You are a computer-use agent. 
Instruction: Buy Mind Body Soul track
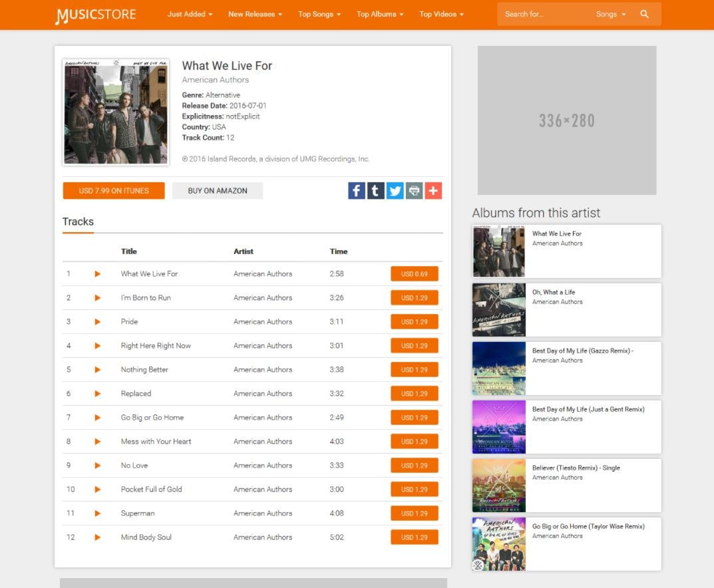pyautogui.click(x=415, y=537)
